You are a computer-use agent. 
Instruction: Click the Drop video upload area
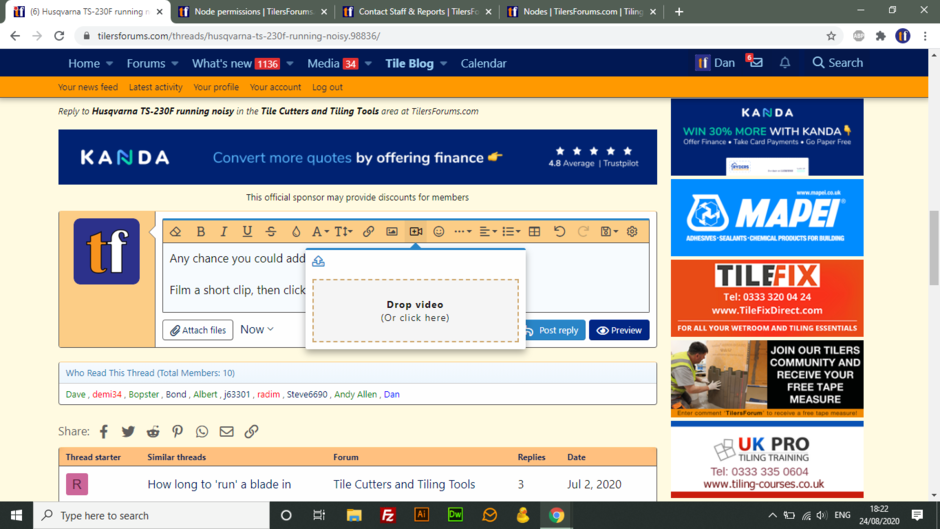(415, 311)
